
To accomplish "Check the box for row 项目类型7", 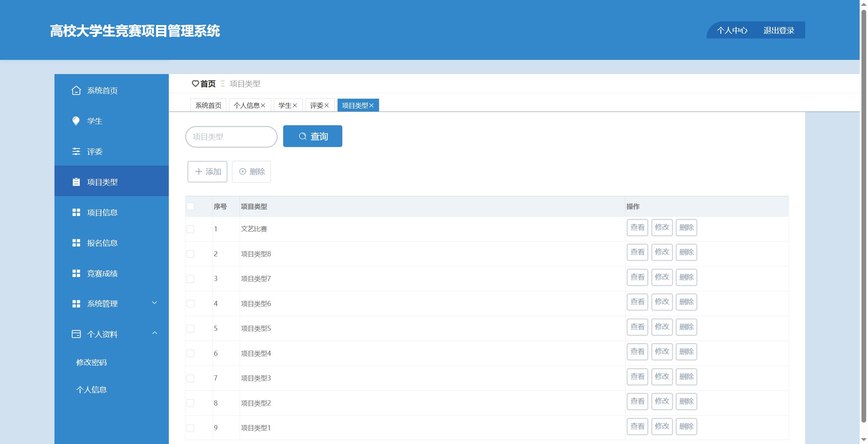I will (190, 279).
